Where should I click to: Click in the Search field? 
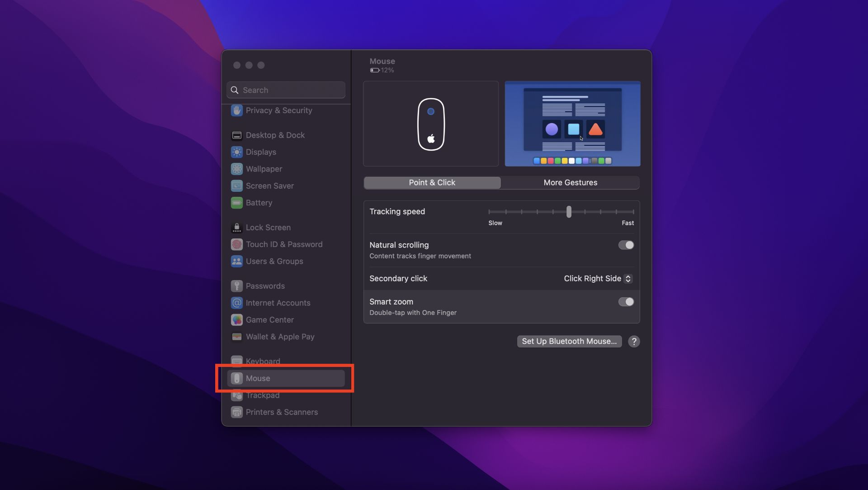286,90
